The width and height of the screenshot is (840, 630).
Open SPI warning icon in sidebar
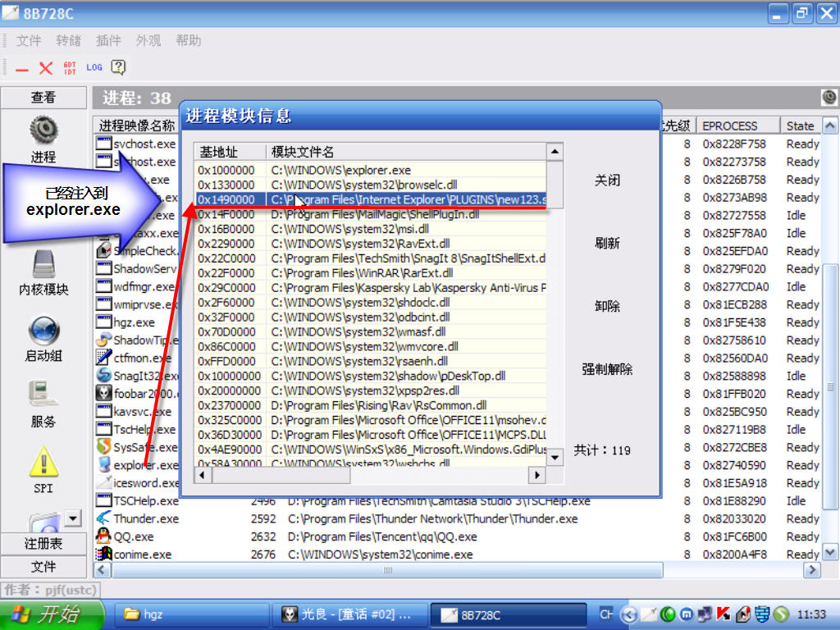pyautogui.click(x=43, y=462)
